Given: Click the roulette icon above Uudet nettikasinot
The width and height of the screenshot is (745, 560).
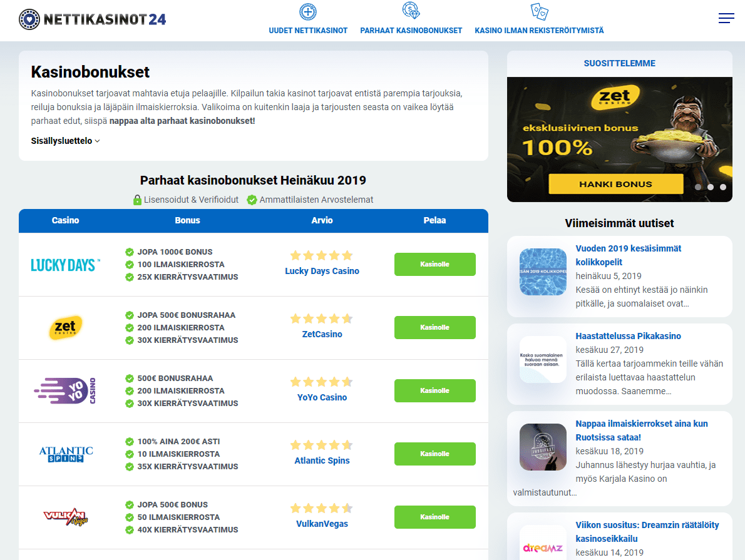Looking at the screenshot, I should tap(308, 12).
